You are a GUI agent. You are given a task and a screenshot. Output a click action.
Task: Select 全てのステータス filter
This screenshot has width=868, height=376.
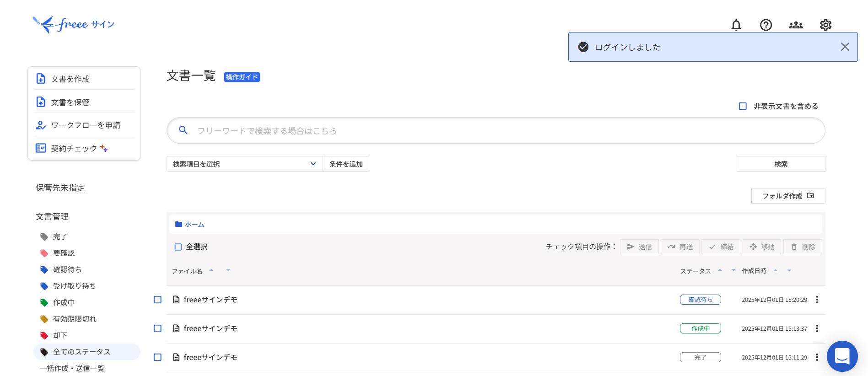(x=87, y=352)
